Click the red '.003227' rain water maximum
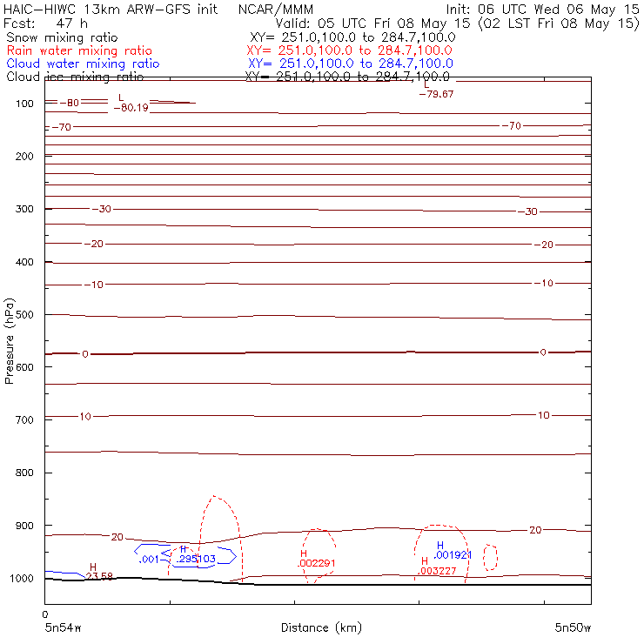Screen dimensions: 644x644 (x=437, y=571)
